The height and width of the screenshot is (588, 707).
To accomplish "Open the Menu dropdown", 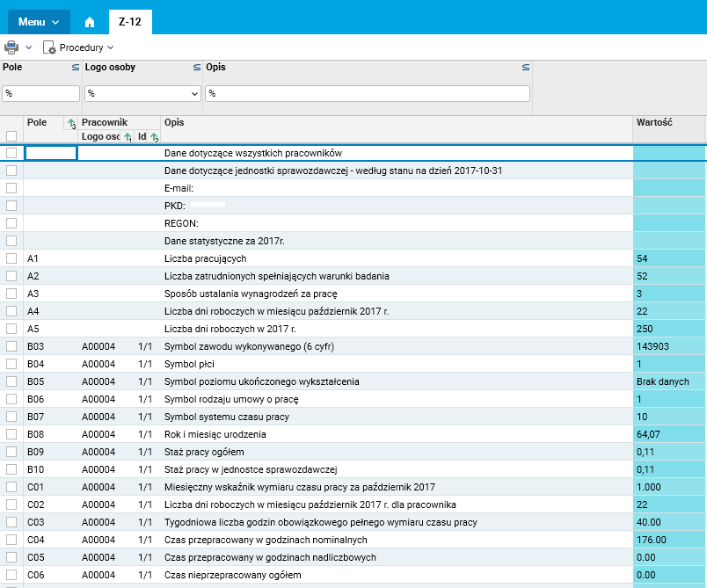I will 38,21.
